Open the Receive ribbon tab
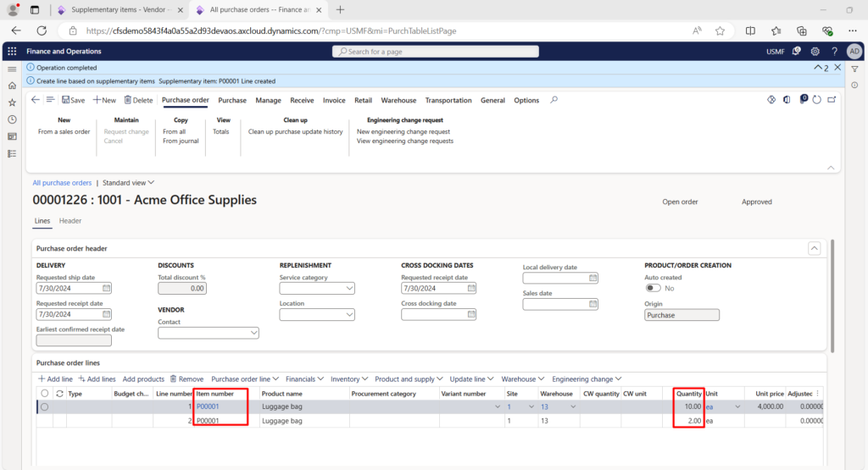Screen dimensions: 868x470 click(x=302, y=100)
